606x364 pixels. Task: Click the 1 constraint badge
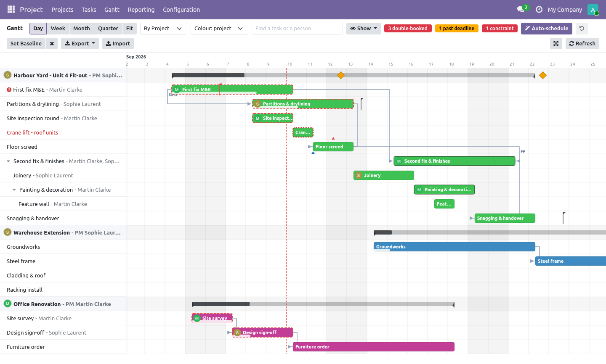(500, 29)
